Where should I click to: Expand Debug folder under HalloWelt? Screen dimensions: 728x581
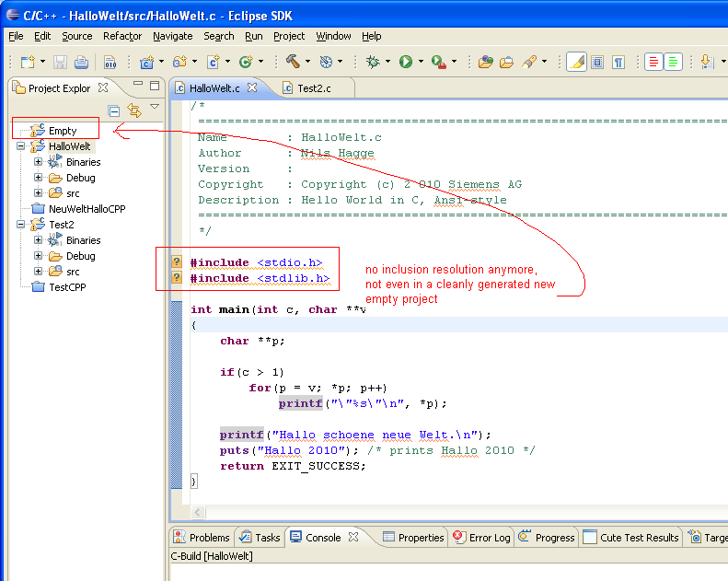[x=38, y=178]
